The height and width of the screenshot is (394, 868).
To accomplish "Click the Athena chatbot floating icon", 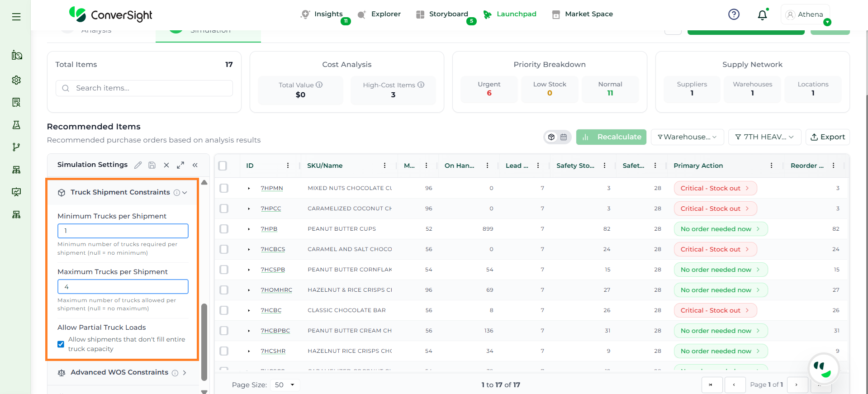I will [x=823, y=369].
